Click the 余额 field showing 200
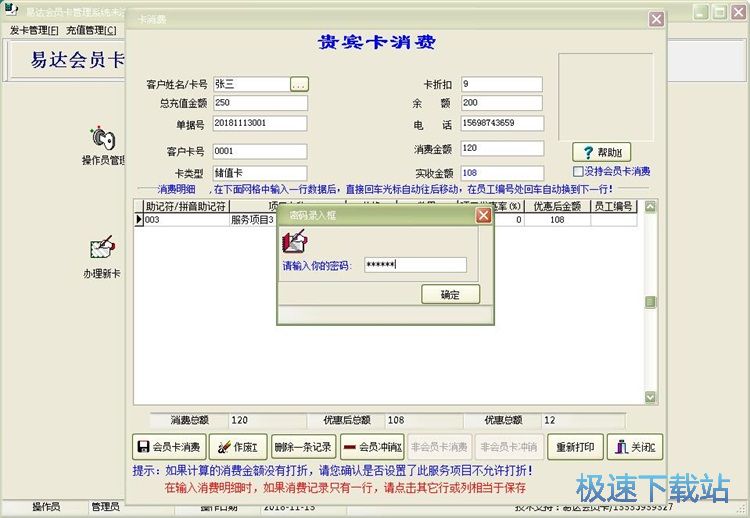This screenshot has width=750, height=518. tap(502, 102)
